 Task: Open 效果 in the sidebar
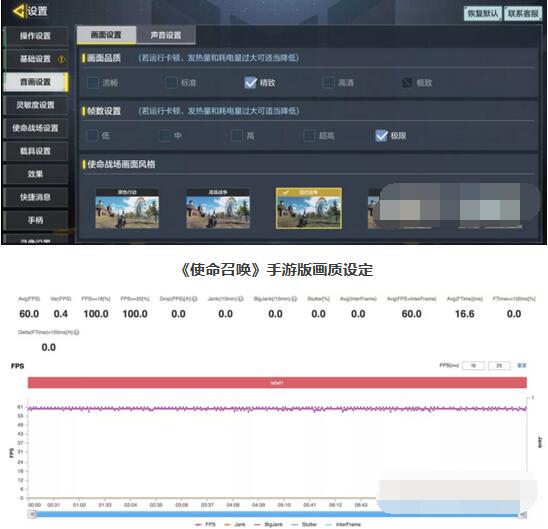(x=35, y=174)
